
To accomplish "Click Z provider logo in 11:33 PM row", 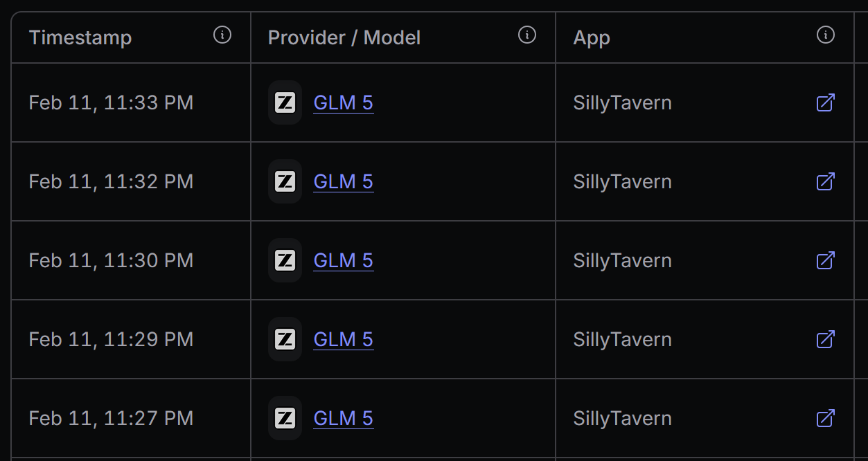I will point(285,103).
